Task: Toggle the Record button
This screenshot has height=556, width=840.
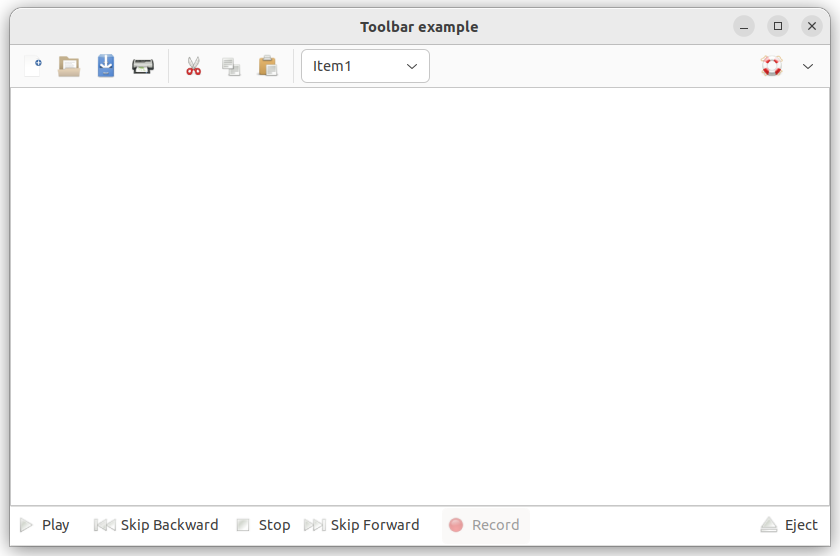Action: click(485, 525)
